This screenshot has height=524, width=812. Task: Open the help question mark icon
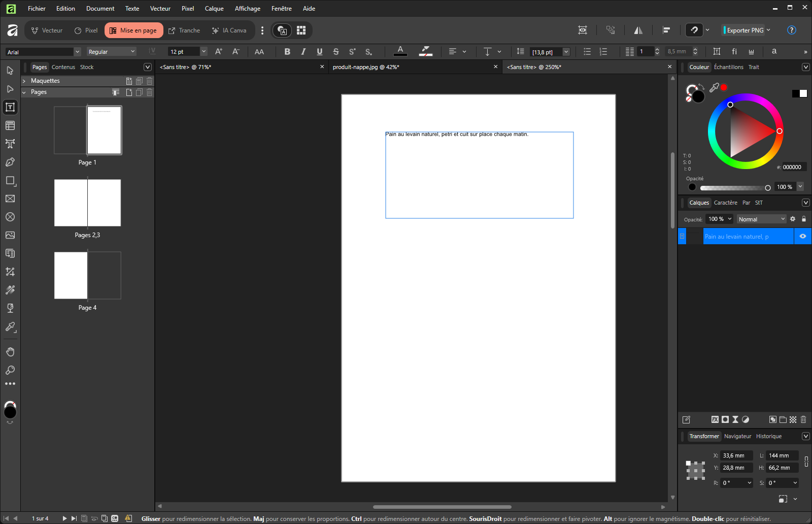coord(791,30)
